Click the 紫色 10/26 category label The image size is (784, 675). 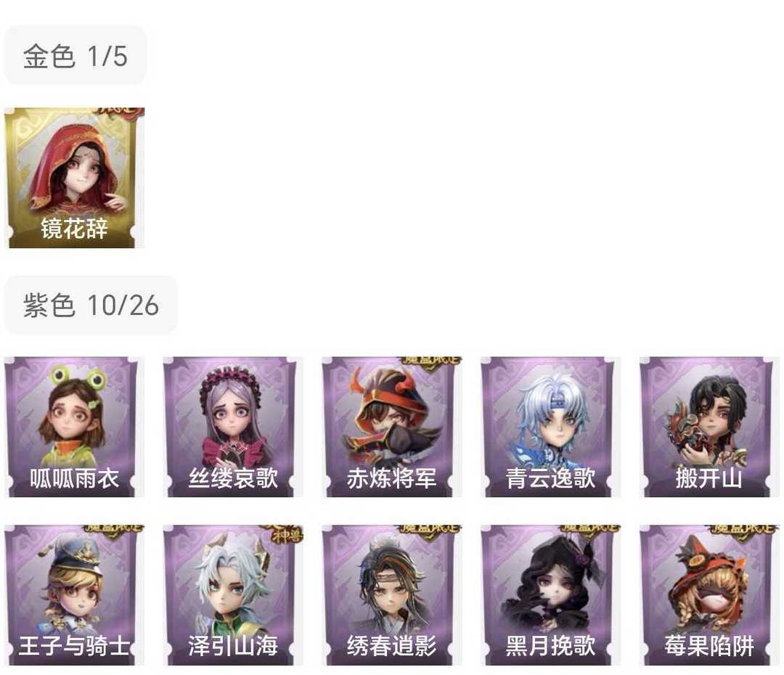tap(91, 305)
